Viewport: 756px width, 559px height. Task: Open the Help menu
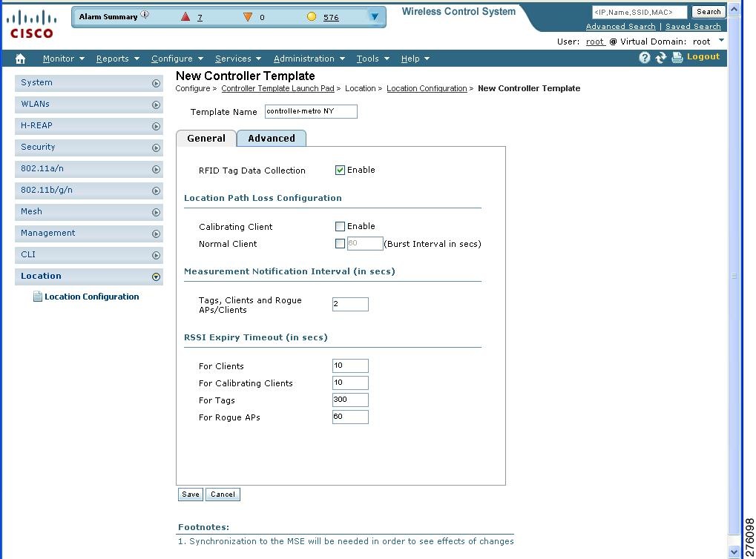(415, 59)
